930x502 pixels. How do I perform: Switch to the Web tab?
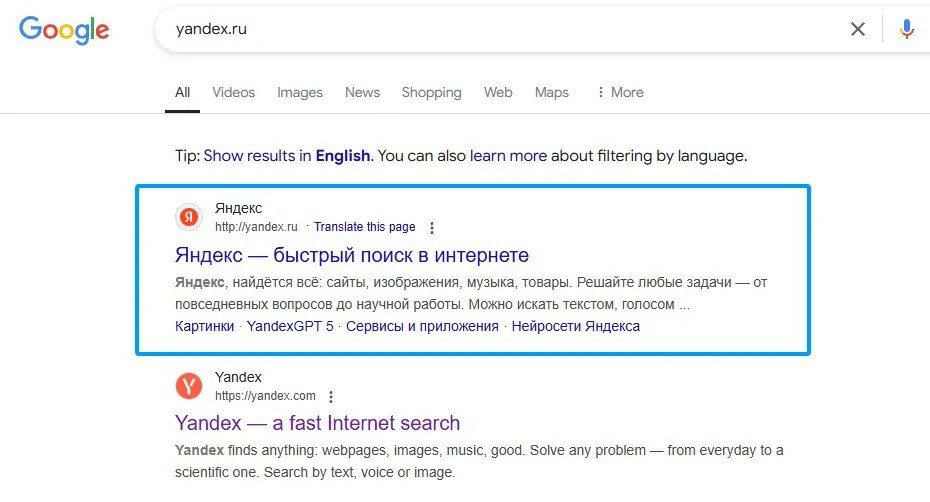tap(498, 93)
